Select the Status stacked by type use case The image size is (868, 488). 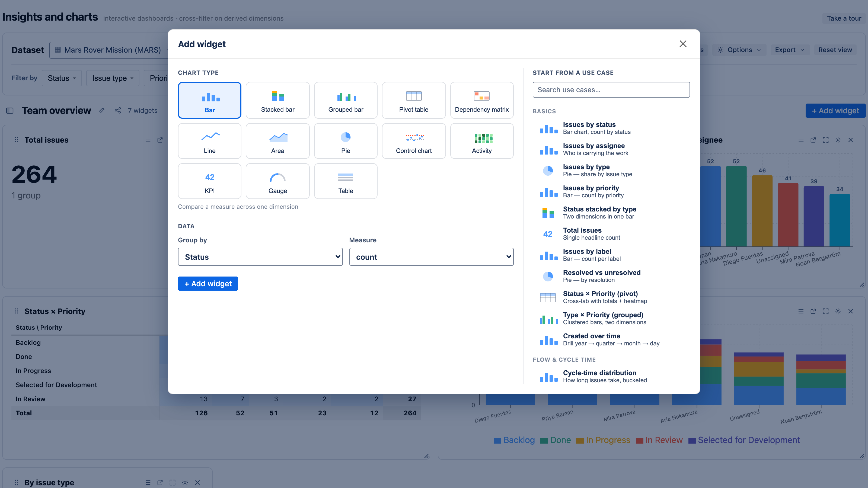click(x=611, y=213)
